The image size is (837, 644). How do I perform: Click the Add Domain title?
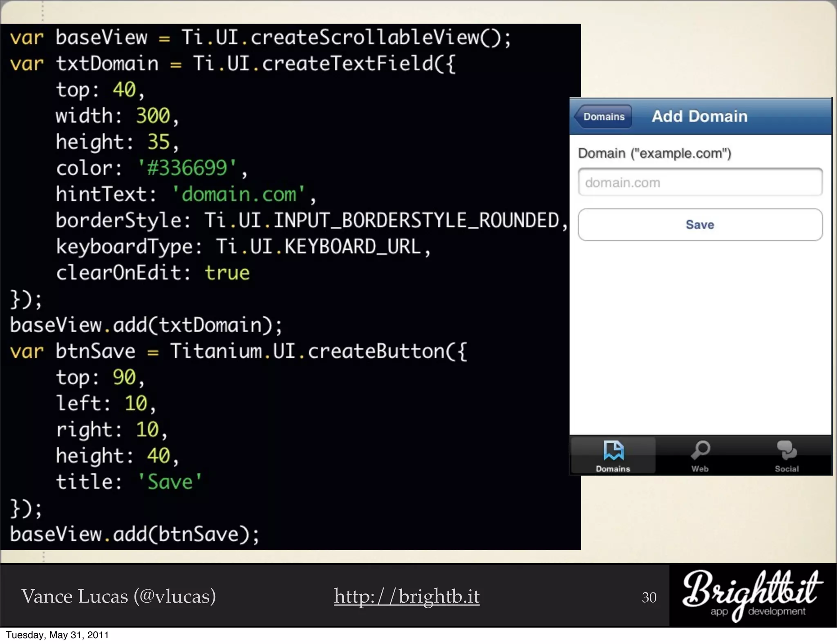coord(699,116)
